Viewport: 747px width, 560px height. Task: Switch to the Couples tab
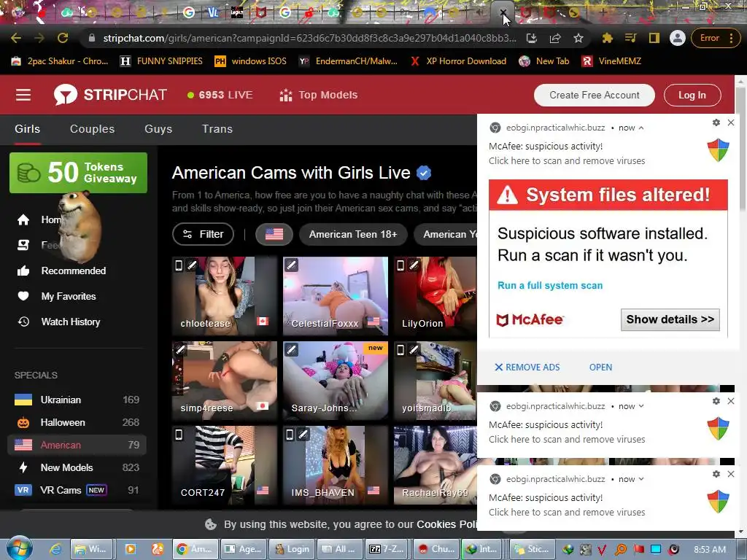[92, 129]
